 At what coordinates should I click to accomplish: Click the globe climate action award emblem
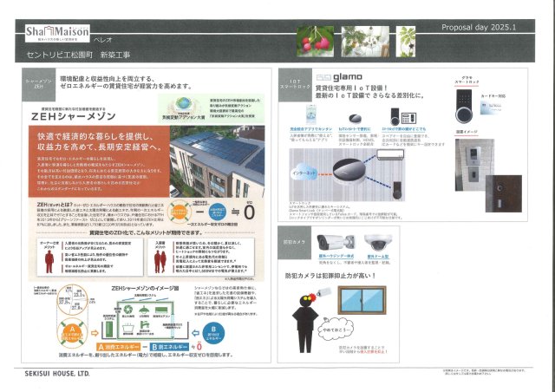pyautogui.click(x=183, y=105)
